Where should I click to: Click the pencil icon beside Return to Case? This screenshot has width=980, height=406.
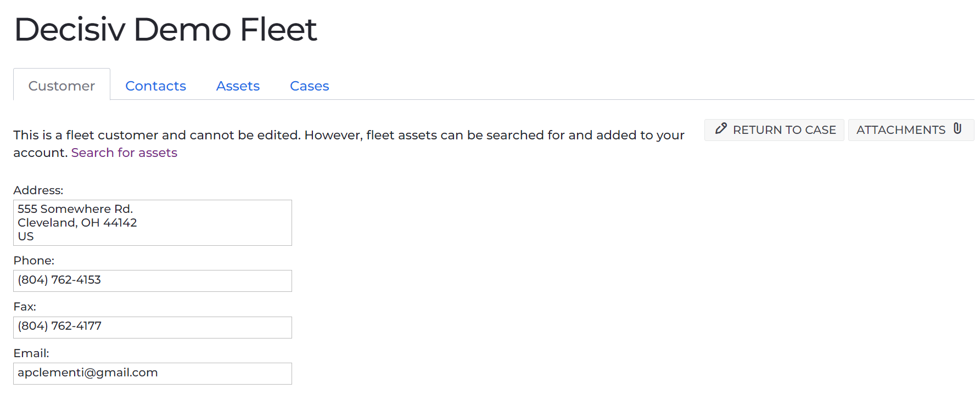click(x=721, y=129)
